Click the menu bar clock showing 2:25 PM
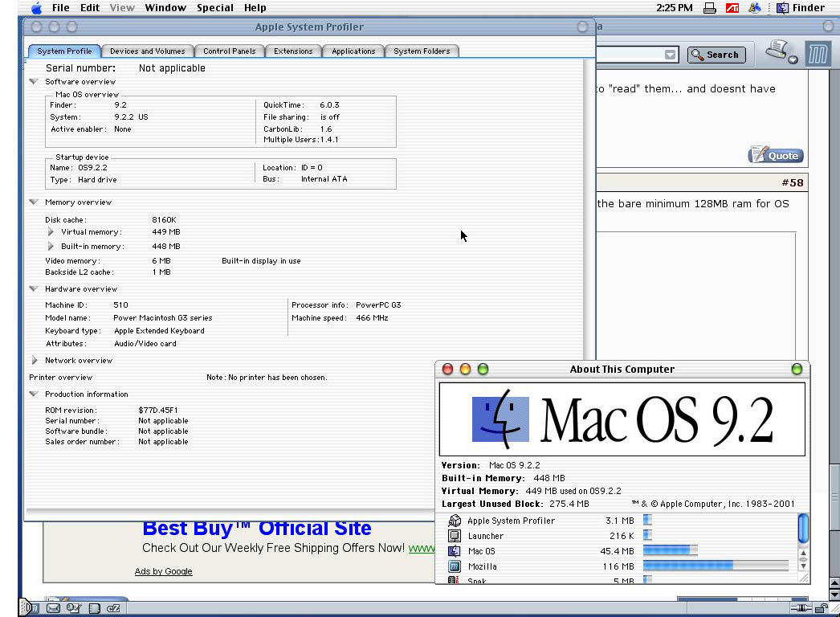 point(674,8)
